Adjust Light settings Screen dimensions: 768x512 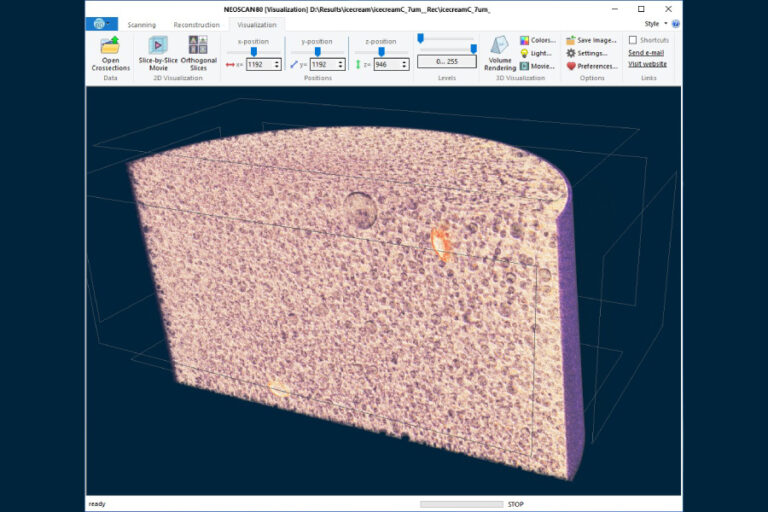(x=536, y=53)
